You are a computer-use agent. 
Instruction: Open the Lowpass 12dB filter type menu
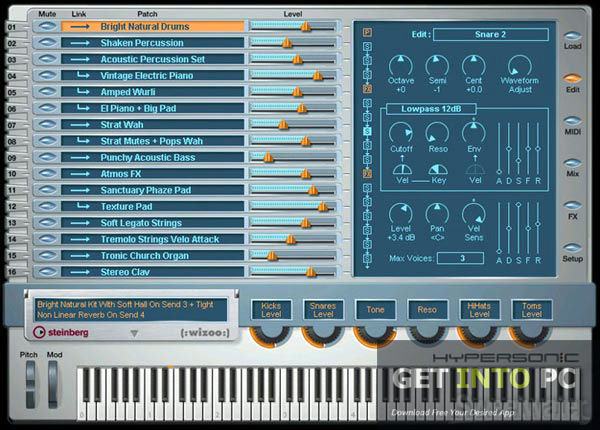pyautogui.click(x=431, y=109)
